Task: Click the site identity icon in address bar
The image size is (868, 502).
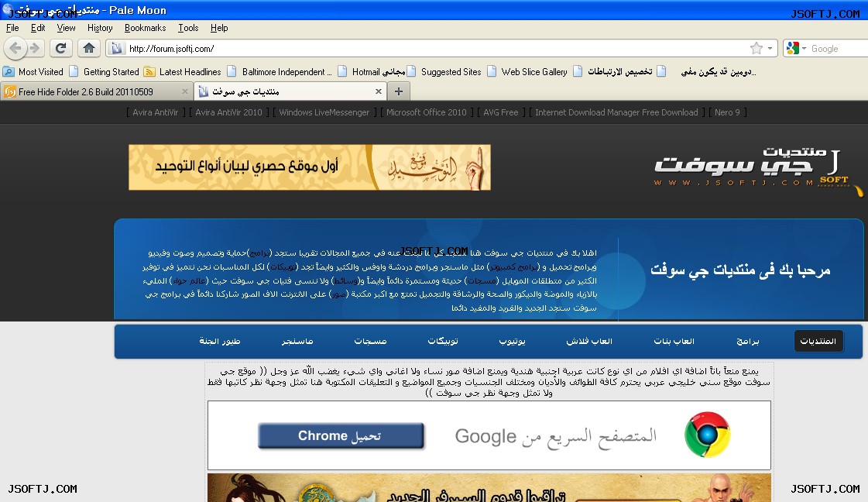Action: 116,48
